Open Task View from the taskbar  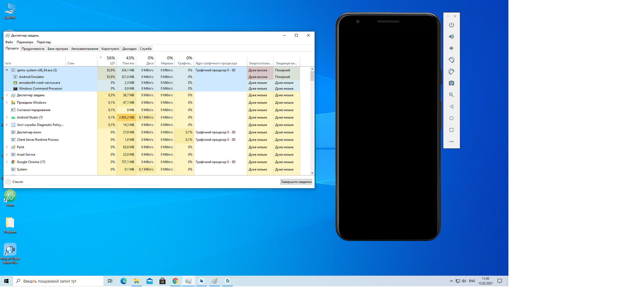[x=110, y=281]
